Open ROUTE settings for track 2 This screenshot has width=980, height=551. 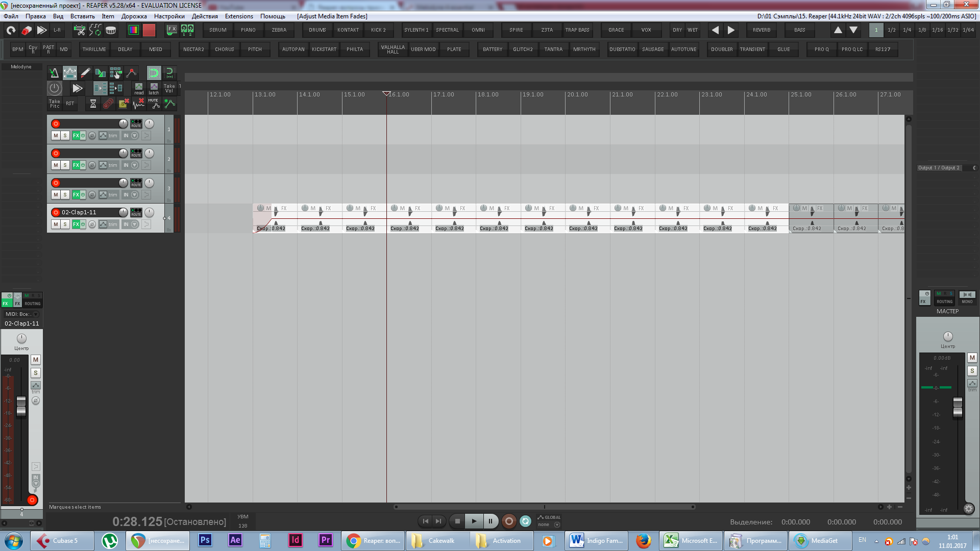[136, 154]
